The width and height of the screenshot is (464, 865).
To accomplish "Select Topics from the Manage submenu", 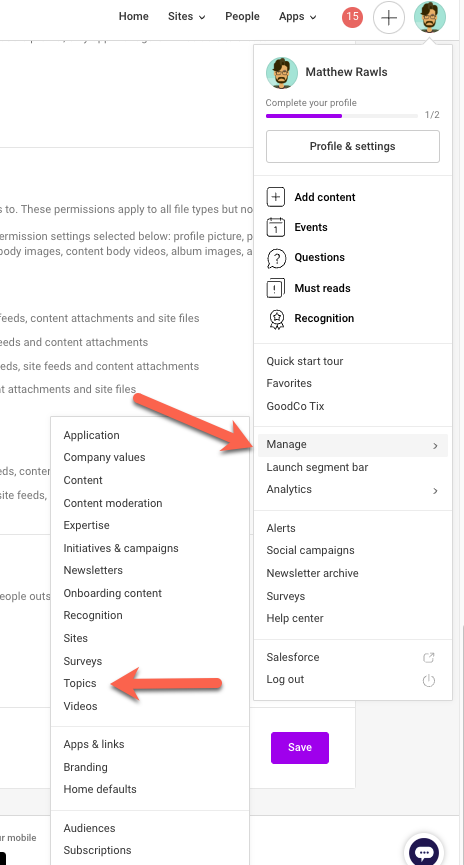I will [80, 683].
